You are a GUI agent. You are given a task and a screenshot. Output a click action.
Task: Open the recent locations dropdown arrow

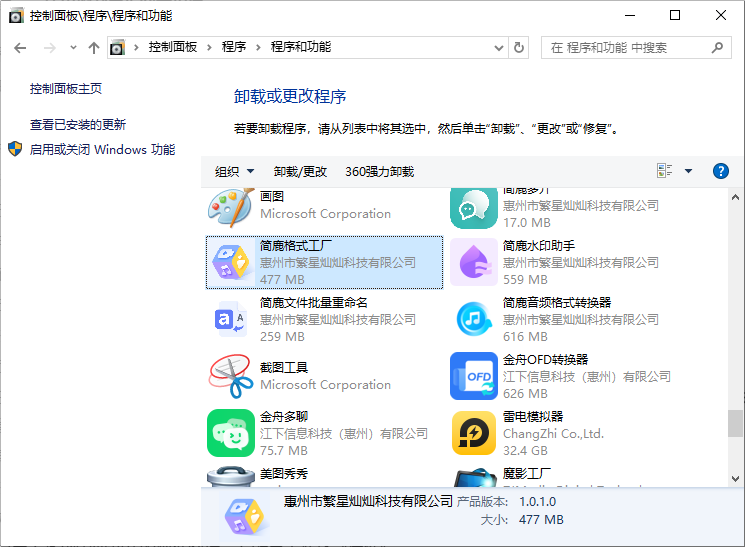[x=73, y=48]
